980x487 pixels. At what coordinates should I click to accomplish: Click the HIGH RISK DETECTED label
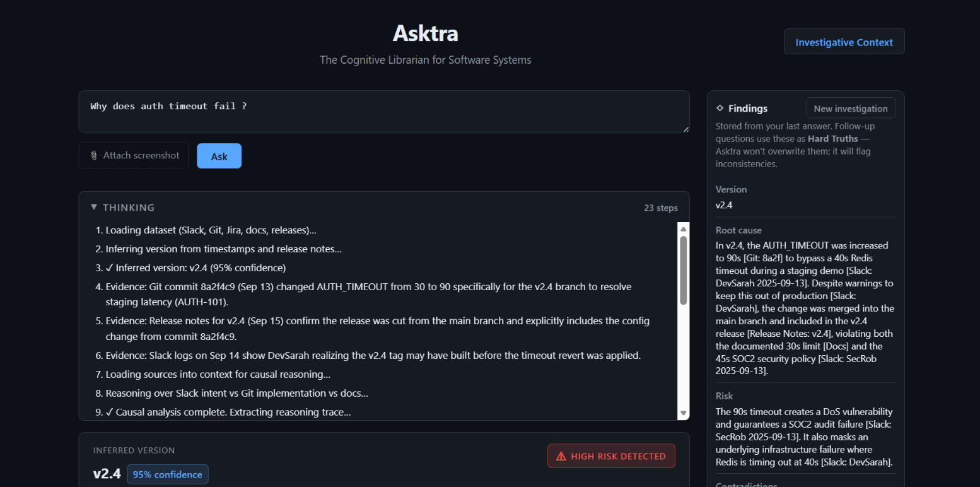pos(618,456)
